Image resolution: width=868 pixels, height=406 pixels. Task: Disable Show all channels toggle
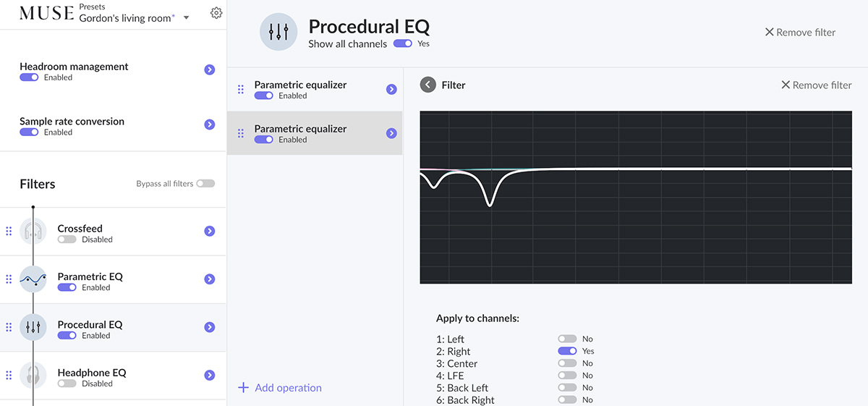pos(403,43)
